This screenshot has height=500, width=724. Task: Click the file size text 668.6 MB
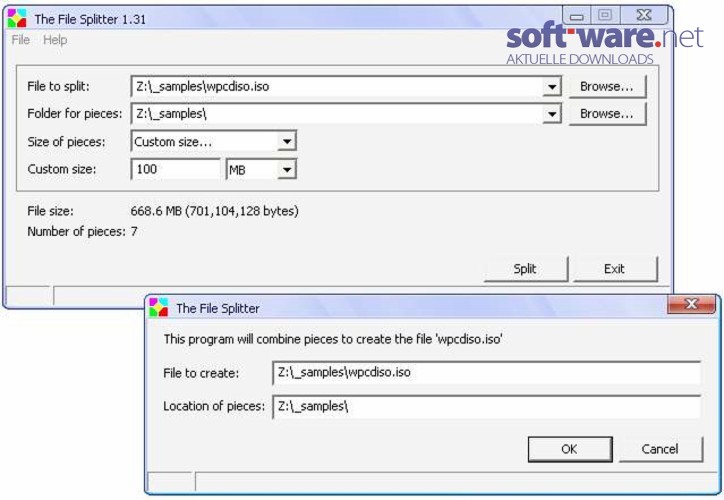tap(214, 211)
